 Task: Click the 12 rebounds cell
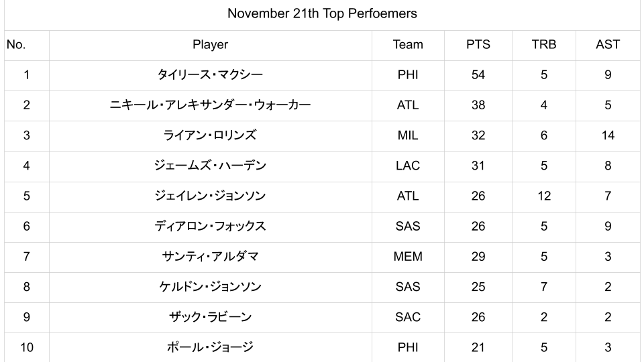point(543,196)
